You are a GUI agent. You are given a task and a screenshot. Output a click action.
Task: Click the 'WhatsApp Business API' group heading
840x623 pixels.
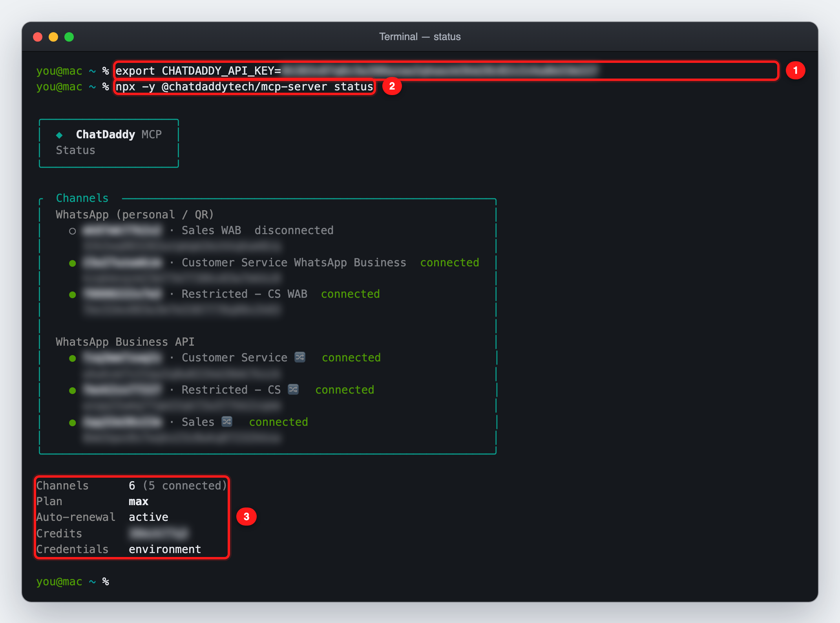[x=125, y=342]
